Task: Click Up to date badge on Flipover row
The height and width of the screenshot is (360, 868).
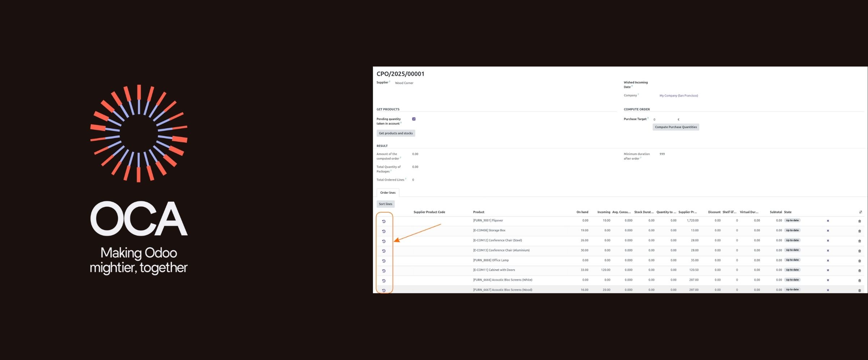Action: pos(792,220)
